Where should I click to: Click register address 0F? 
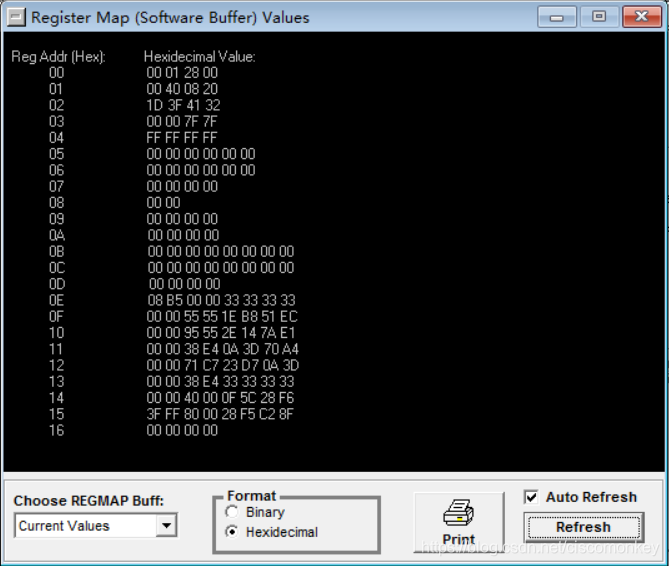point(56,316)
